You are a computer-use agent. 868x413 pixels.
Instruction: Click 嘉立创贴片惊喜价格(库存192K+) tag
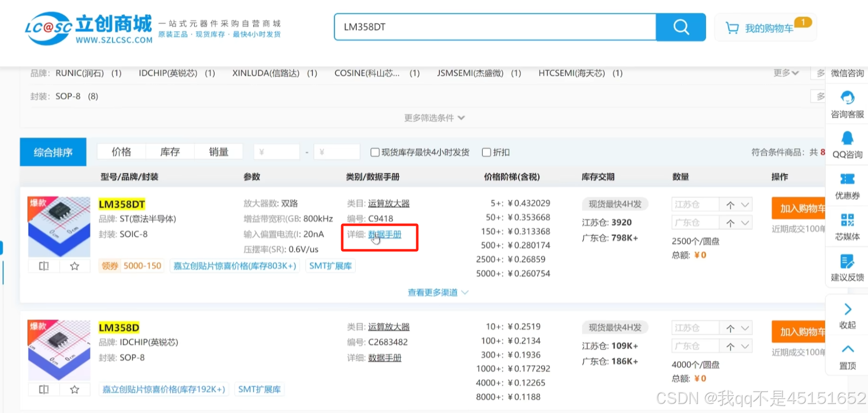click(x=164, y=389)
